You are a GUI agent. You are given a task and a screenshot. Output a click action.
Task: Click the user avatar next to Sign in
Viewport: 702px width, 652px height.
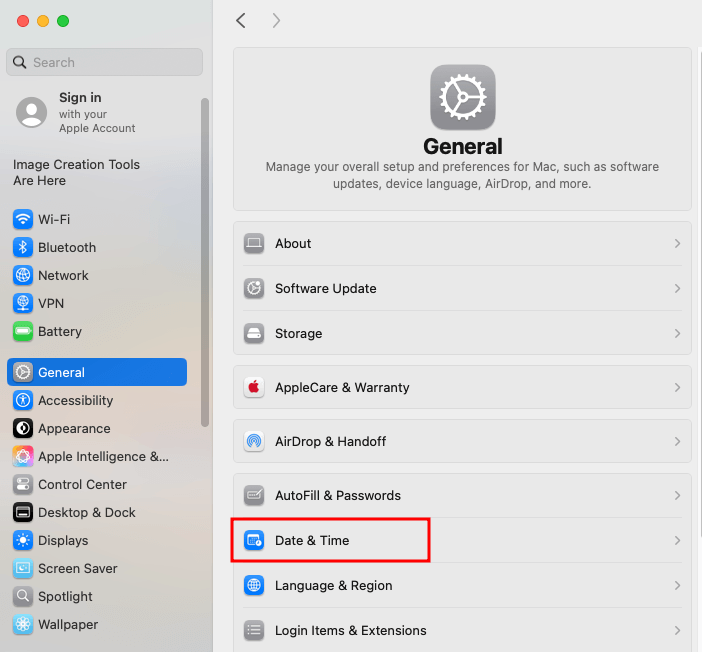pyautogui.click(x=31, y=112)
